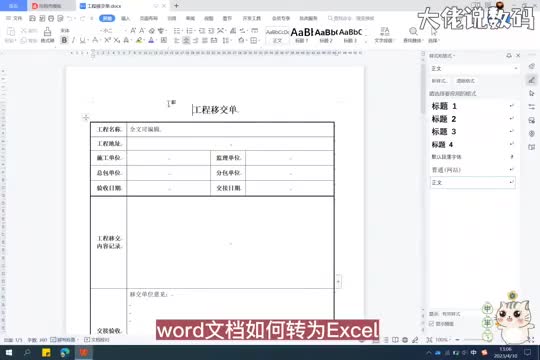Toggle underline formatting
The height and width of the screenshot is (360, 540).
[x=83, y=40]
